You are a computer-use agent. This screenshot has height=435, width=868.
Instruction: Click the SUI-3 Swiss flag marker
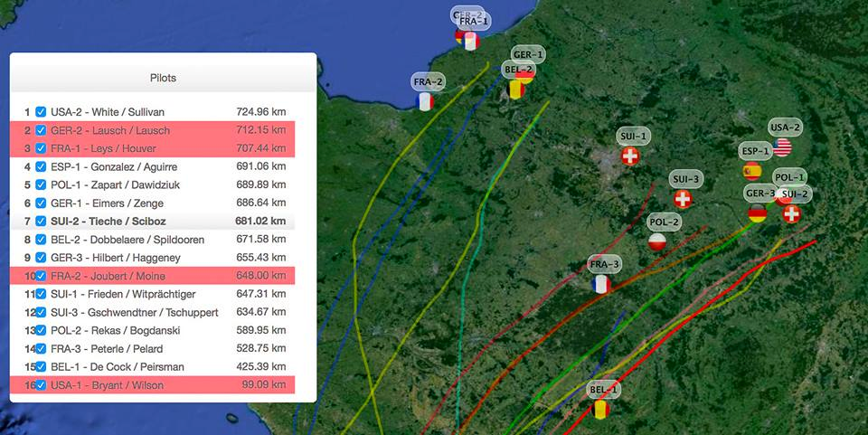pyautogui.click(x=684, y=199)
